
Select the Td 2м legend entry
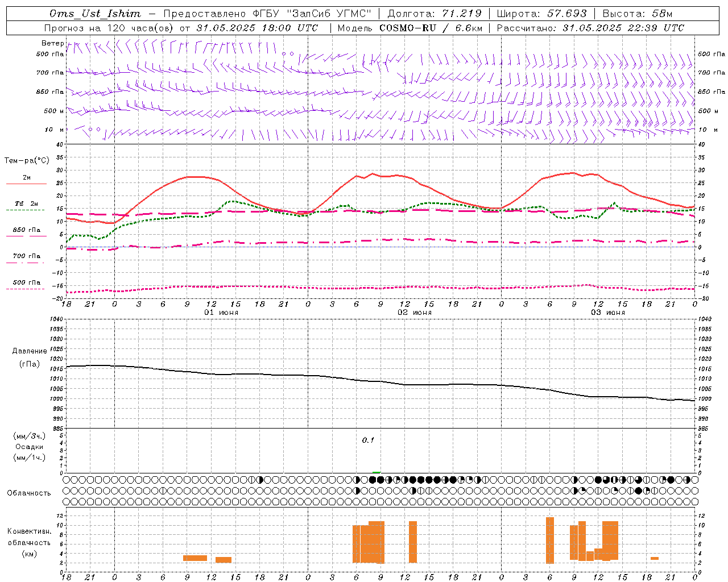click(27, 203)
